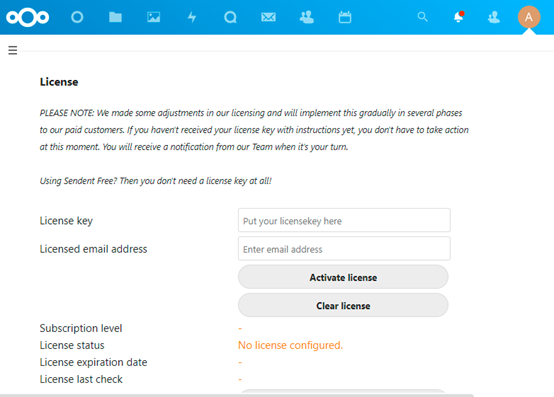The width and height of the screenshot is (554, 397).
Task: Open the Contacts app icon
Action: tap(307, 17)
